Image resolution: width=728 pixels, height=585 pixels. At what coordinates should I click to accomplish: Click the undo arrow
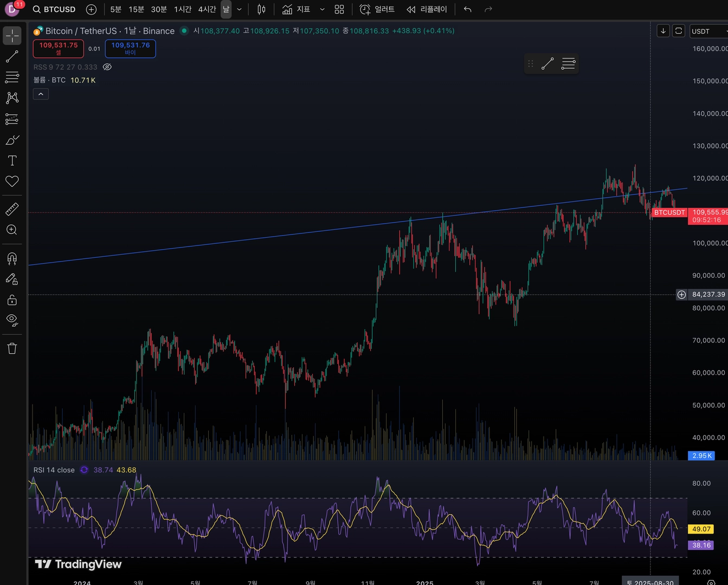coord(468,9)
